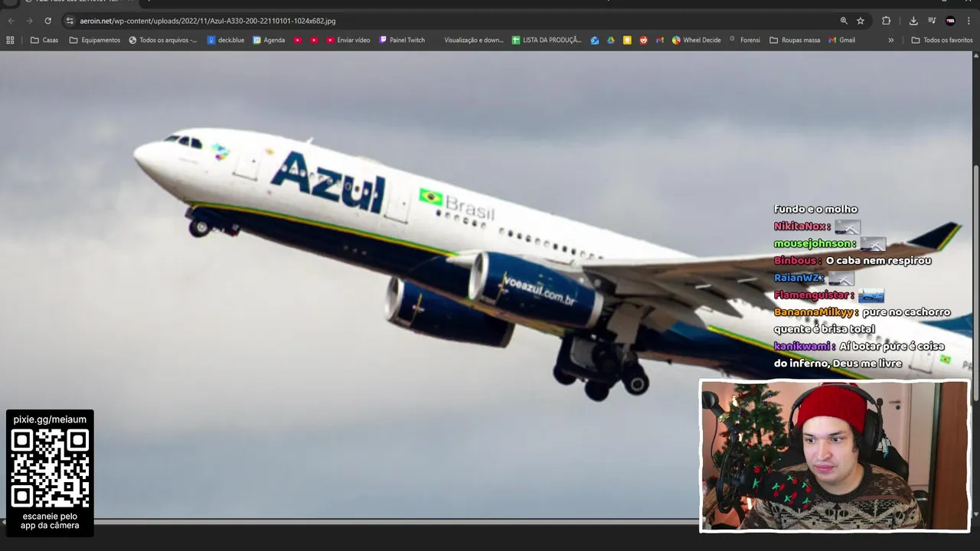Go back to the previous page
Screen dimensions: 980x551
point(11,21)
